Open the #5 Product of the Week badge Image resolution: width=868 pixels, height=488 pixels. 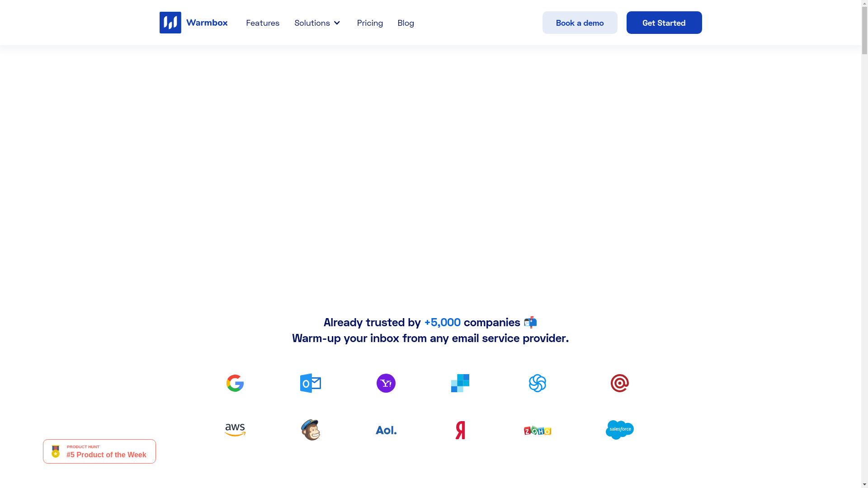click(99, 451)
